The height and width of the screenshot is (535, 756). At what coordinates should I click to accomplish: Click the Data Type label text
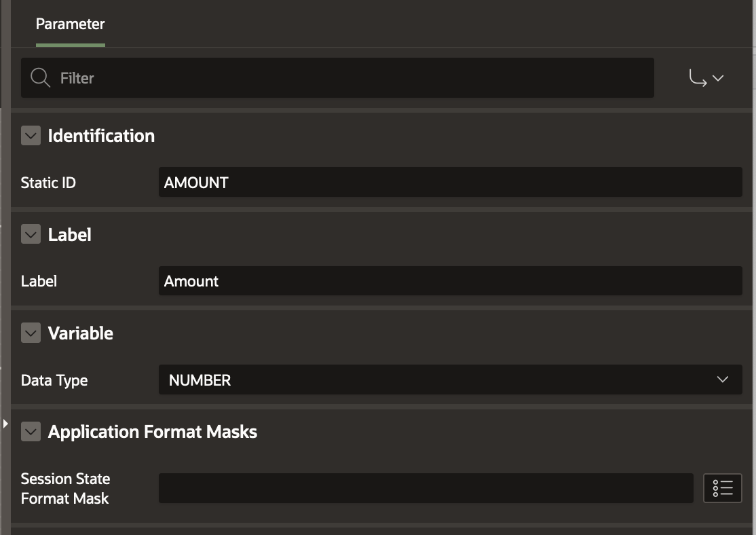click(x=54, y=380)
